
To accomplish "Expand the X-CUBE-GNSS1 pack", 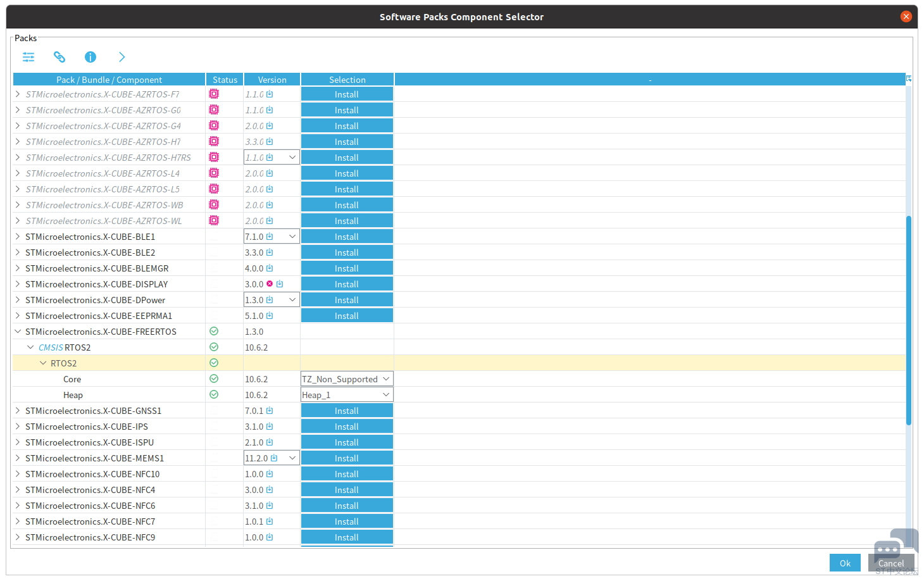I will point(18,410).
